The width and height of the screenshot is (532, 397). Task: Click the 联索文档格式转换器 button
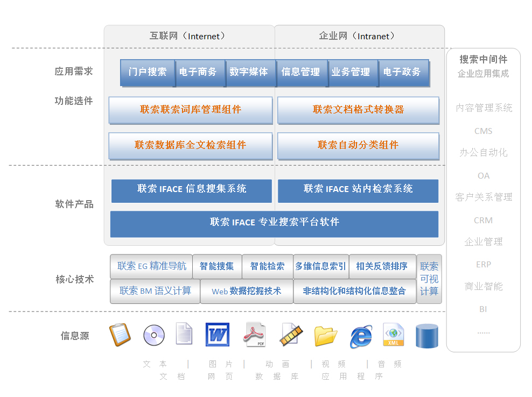pyautogui.click(x=358, y=110)
